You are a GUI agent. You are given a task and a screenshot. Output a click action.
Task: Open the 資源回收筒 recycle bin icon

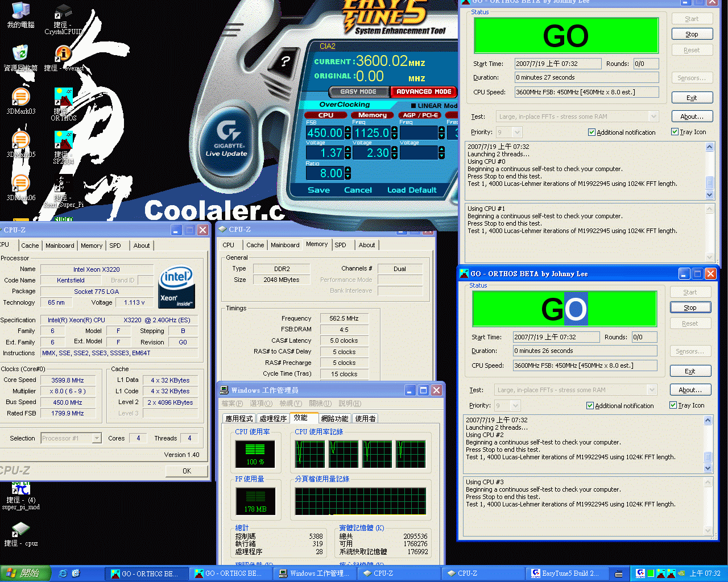[20, 58]
